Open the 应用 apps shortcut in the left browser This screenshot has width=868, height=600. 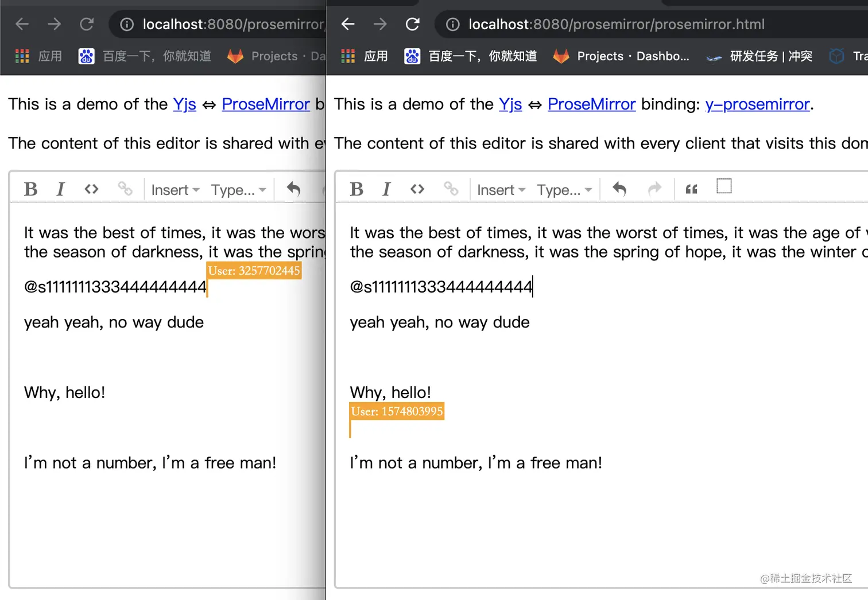pos(38,56)
